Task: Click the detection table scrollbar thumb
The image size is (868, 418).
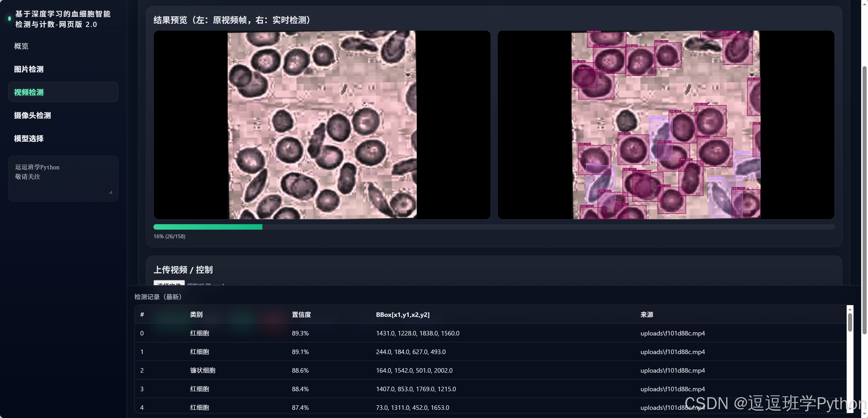Action: point(850,322)
